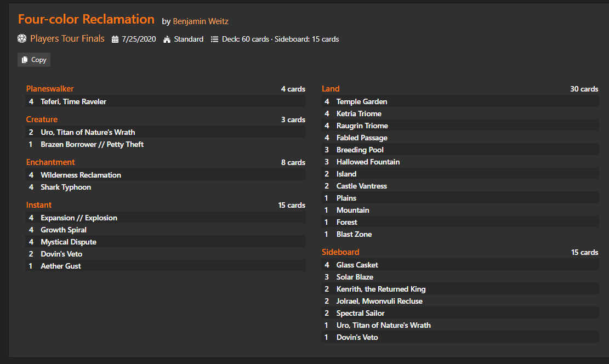609x364 pixels.
Task: Open the Expansion // Explosion card
Action: pos(79,218)
